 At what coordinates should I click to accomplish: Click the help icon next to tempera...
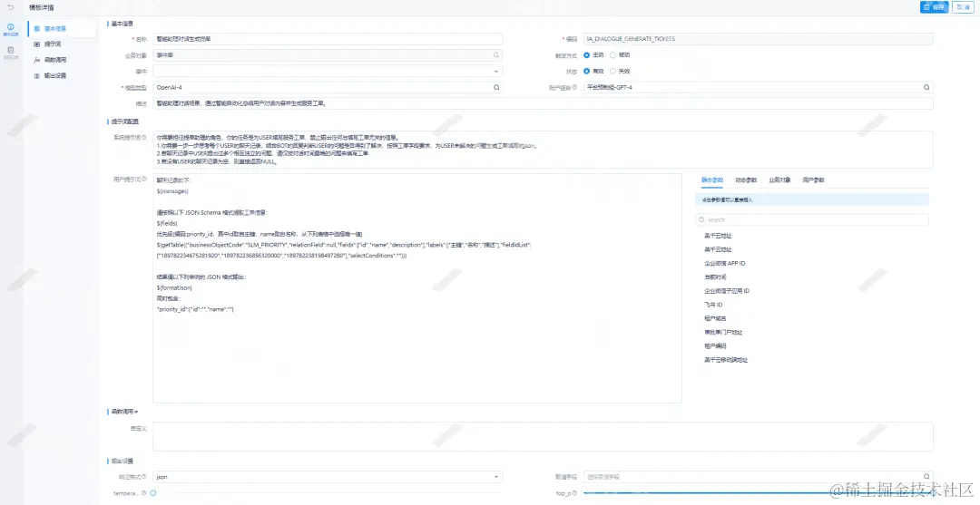pyautogui.click(x=144, y=493)
